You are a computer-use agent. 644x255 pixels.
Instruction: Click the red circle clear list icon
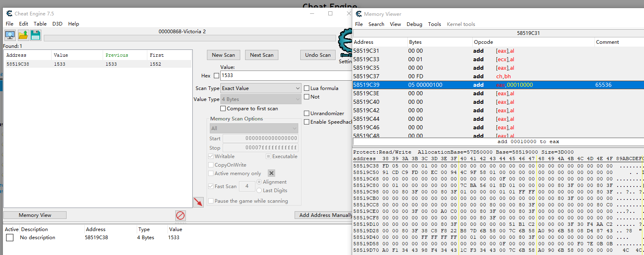(x=180, y=215)
